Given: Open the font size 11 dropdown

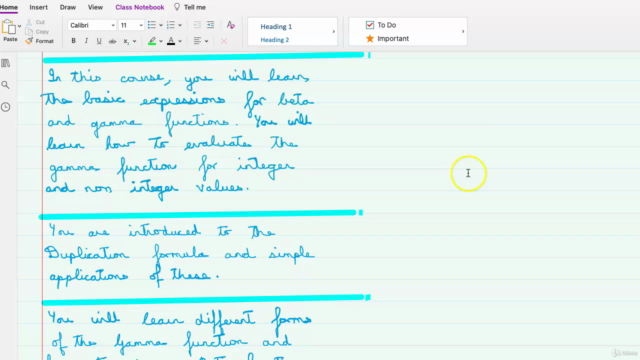Looking at the screenshot, I should (131, 25).
